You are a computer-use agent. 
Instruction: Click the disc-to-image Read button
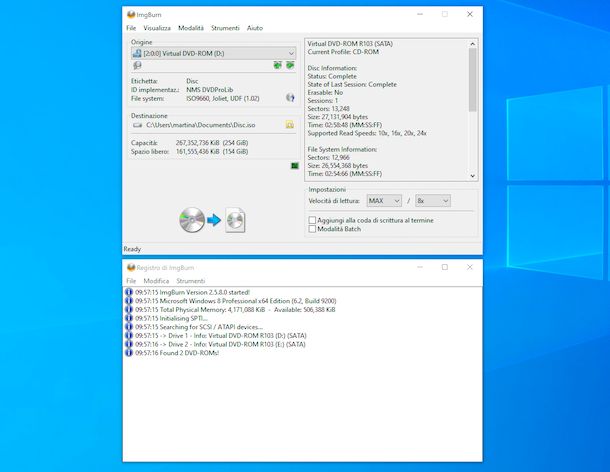pyautogui.click(x=212, y=220)
